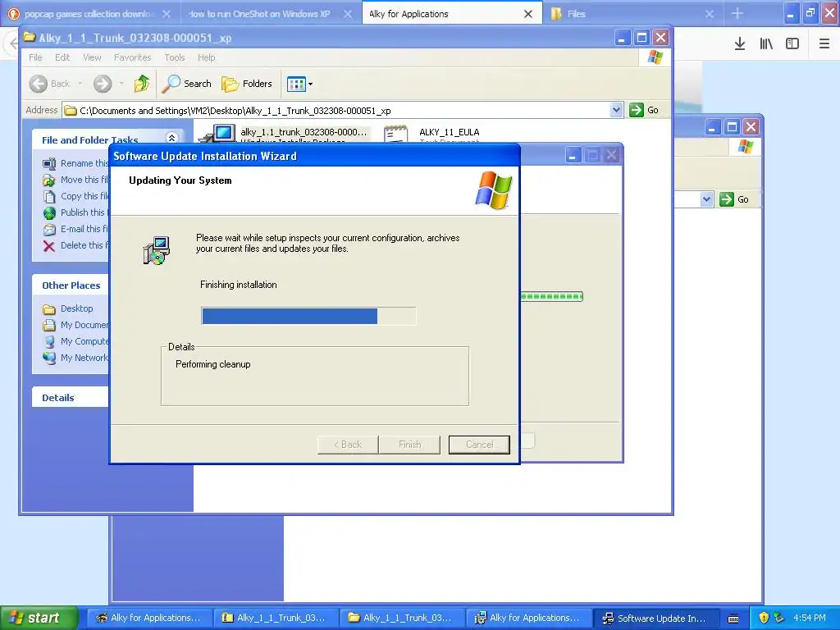Click the My Network globe icon

click(x=48, y=358)
